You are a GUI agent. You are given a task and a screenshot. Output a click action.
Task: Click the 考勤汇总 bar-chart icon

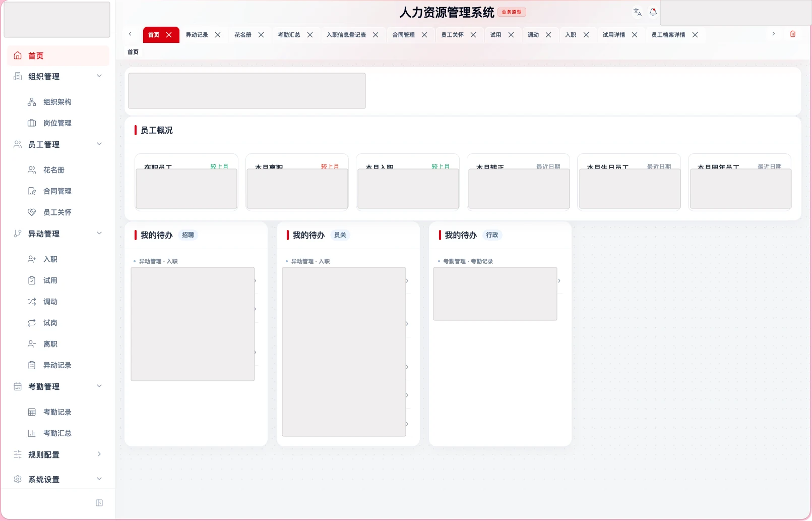[32, 433]
